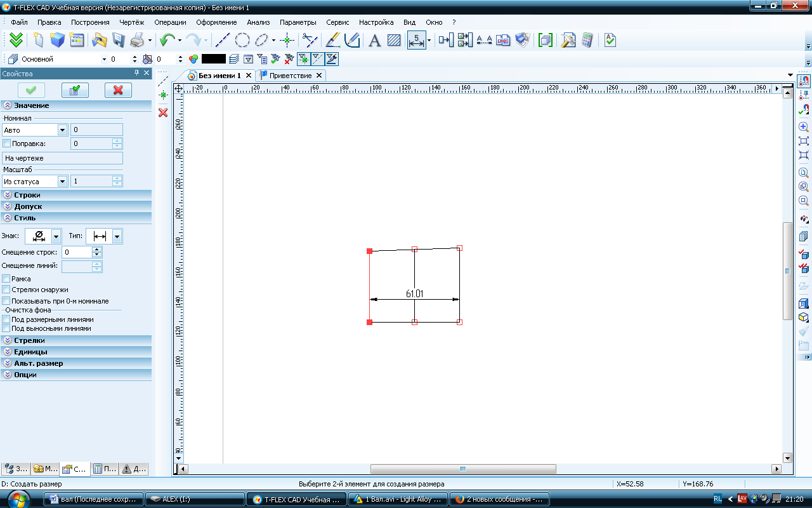
Task: Open the Авто nominal dropdown
Action: click(x=62, y=130)
